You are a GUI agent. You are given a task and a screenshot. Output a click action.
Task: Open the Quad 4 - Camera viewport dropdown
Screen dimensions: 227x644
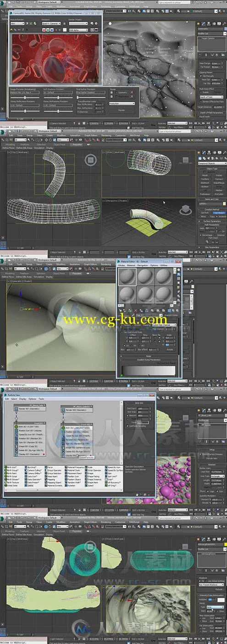click(50, 23)
